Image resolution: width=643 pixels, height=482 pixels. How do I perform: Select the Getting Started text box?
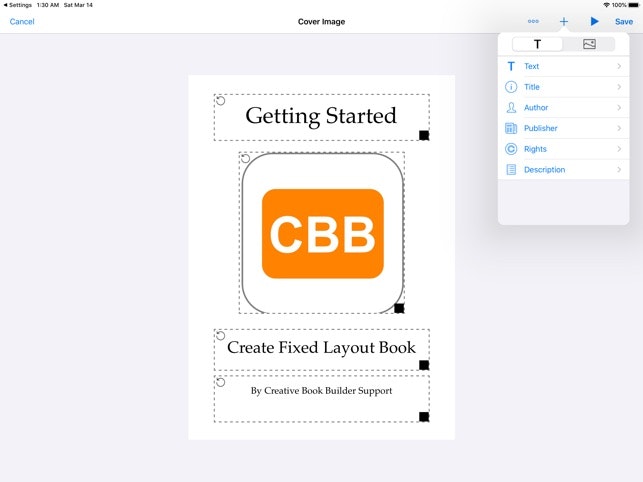click(x=322, y=117)
